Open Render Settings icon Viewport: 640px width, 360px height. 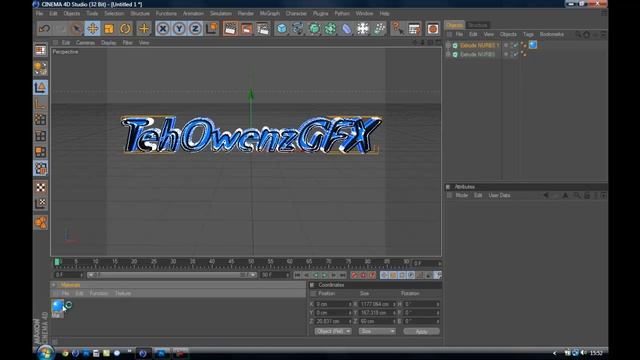pos(262,29)
